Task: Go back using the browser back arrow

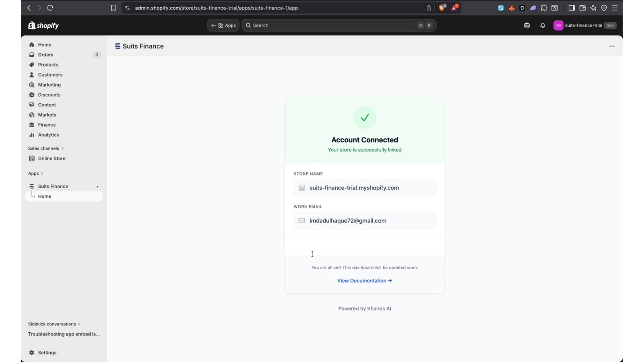Action: tap(29, 8)
